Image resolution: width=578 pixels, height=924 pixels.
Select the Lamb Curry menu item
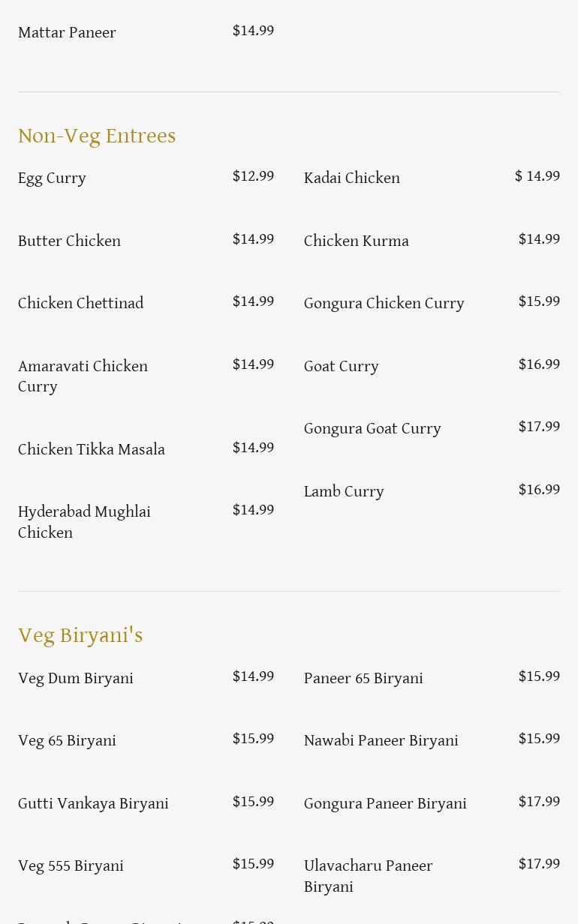coord(344,492)
